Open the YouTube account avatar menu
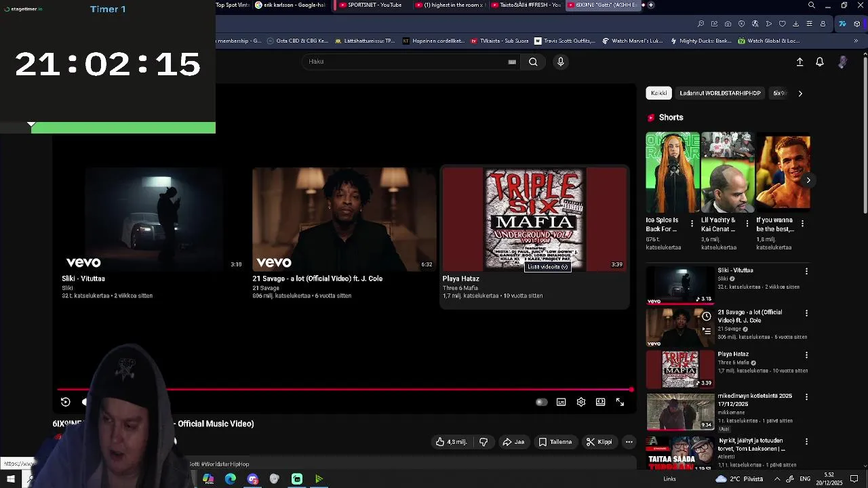The height and width of the screenshot is (488, 868). point(842,62)
